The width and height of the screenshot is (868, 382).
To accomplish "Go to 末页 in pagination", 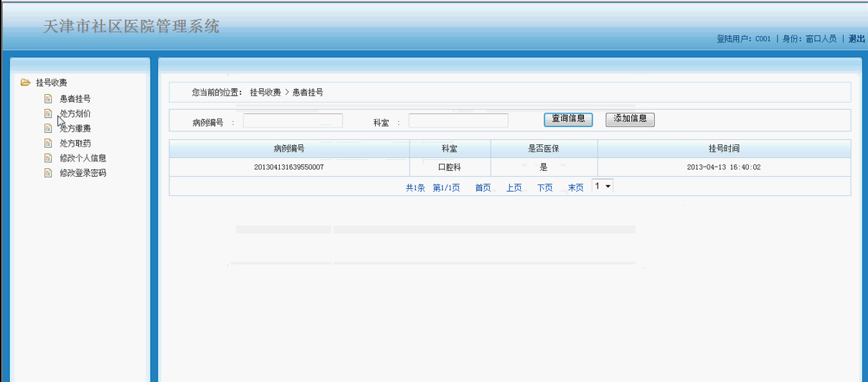I will pos(576,187).
